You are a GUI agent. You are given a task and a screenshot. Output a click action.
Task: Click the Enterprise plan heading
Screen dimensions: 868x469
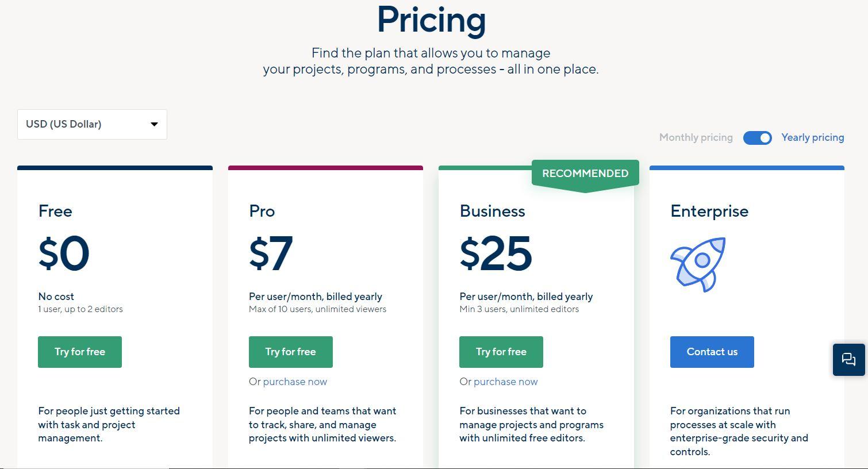tap(709, 212)
